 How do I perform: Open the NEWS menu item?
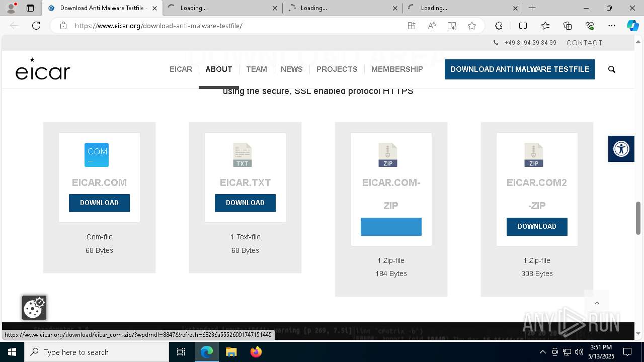point(292,69)
